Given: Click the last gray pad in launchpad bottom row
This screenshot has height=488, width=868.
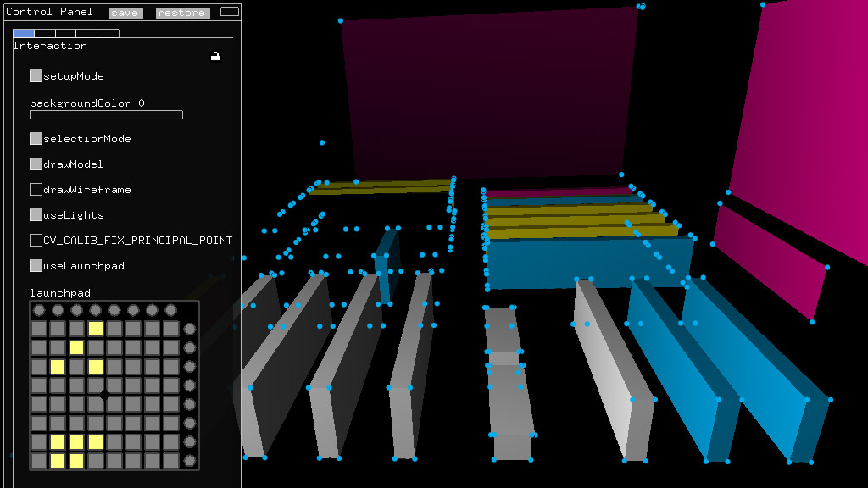Looking at the screenshot, I should coord(171,461).
